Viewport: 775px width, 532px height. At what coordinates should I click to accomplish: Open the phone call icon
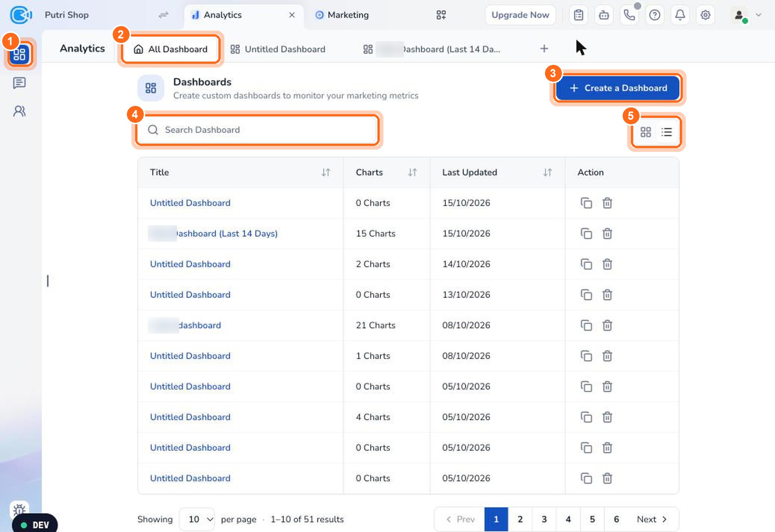coord(629,15)
